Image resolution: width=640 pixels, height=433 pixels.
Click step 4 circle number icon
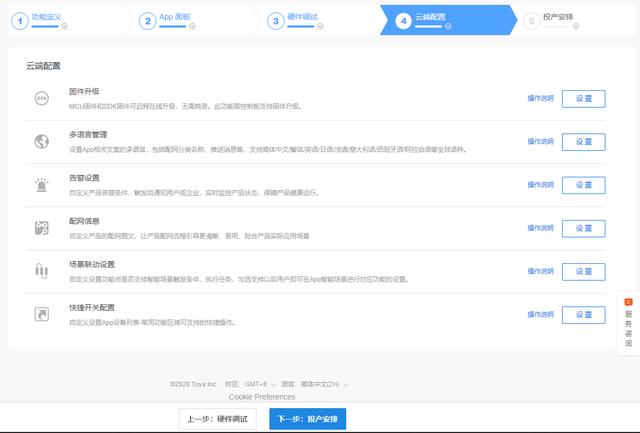(403, 21)
